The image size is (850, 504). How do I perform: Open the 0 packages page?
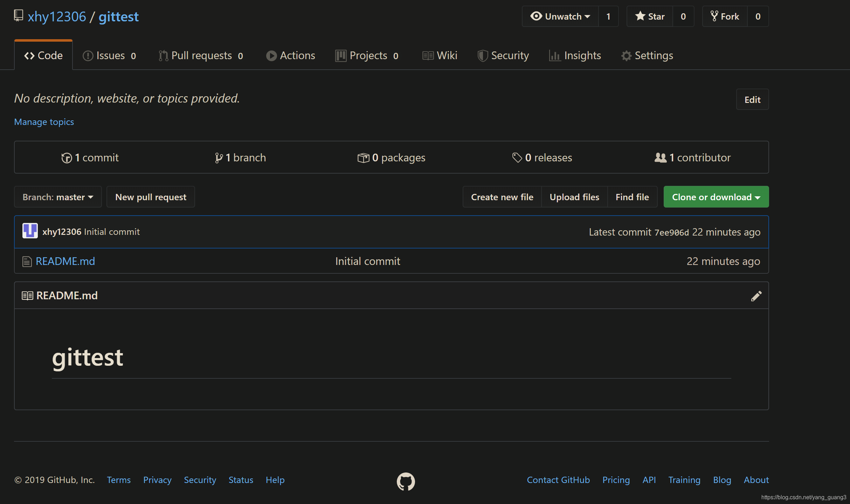coord(391,157)
